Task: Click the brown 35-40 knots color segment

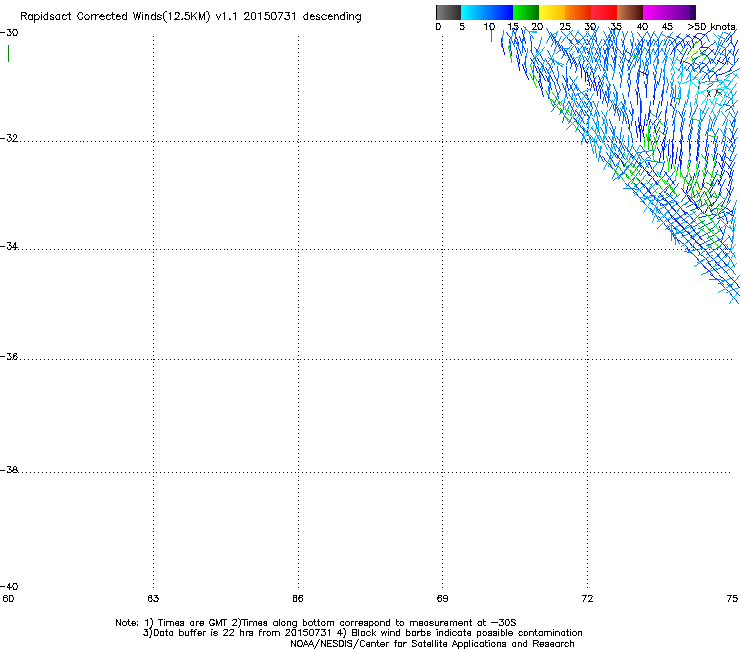Action: tap(630, 12)
